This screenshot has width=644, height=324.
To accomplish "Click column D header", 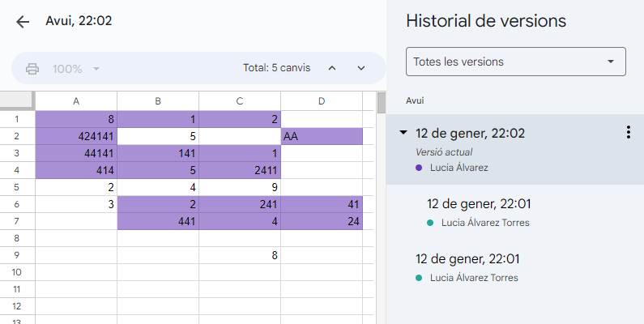I will coord(322,101).
